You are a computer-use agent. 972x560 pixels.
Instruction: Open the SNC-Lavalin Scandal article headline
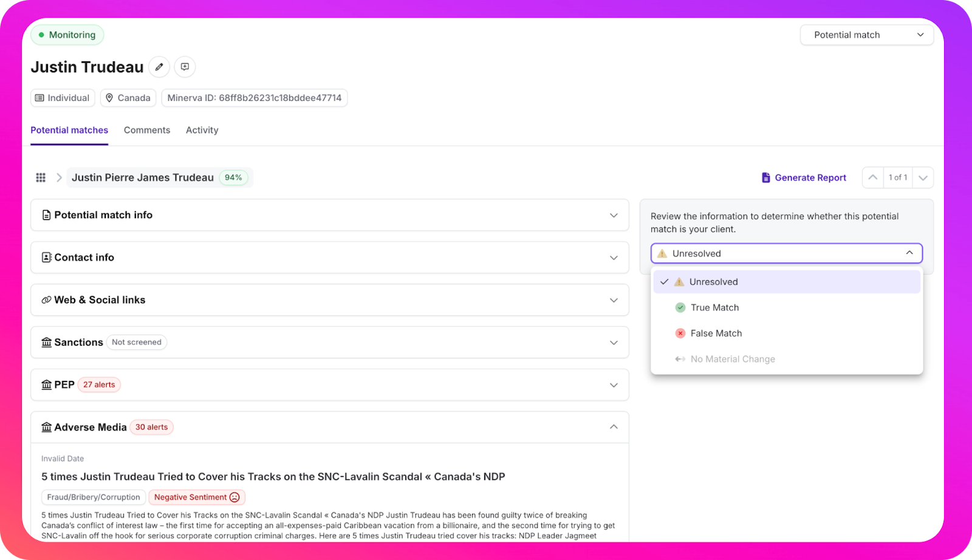click(x=273, y=477)
